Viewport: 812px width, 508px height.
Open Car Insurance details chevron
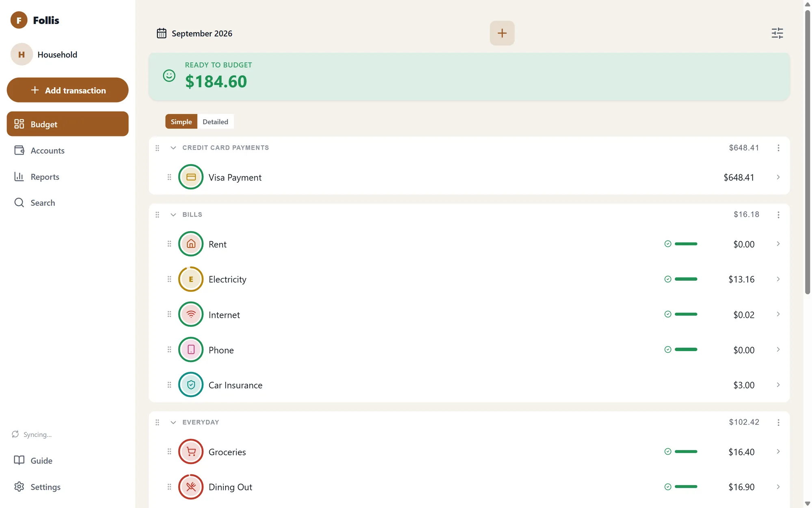point(778,385)
